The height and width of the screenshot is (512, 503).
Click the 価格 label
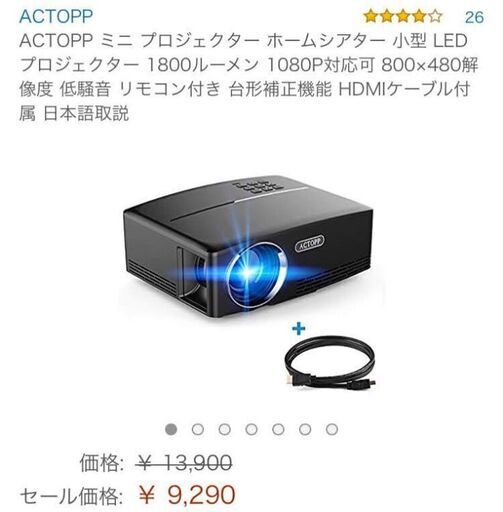click(102, 463)
